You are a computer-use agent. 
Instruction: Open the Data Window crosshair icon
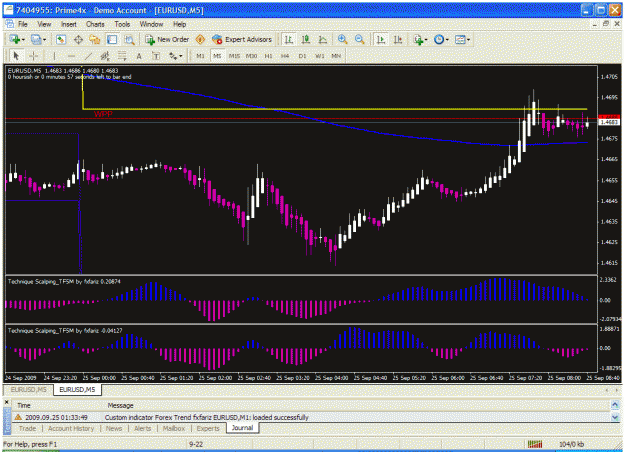(x=78, y=39)
